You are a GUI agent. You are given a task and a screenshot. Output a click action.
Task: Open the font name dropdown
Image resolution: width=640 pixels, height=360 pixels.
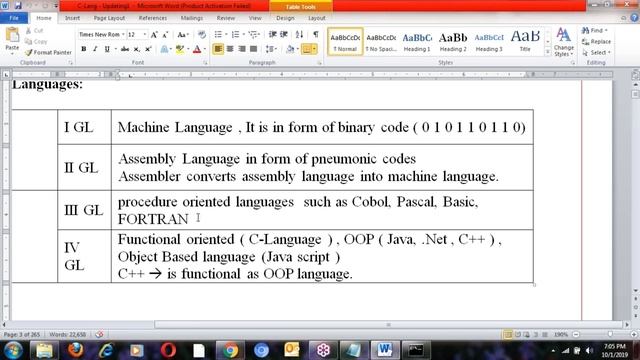(x=123, y=35)
